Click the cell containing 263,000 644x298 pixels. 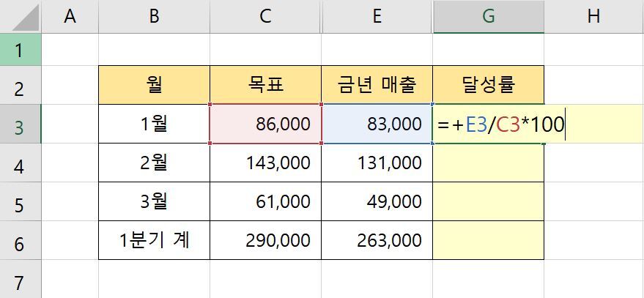tap(377, 240)
